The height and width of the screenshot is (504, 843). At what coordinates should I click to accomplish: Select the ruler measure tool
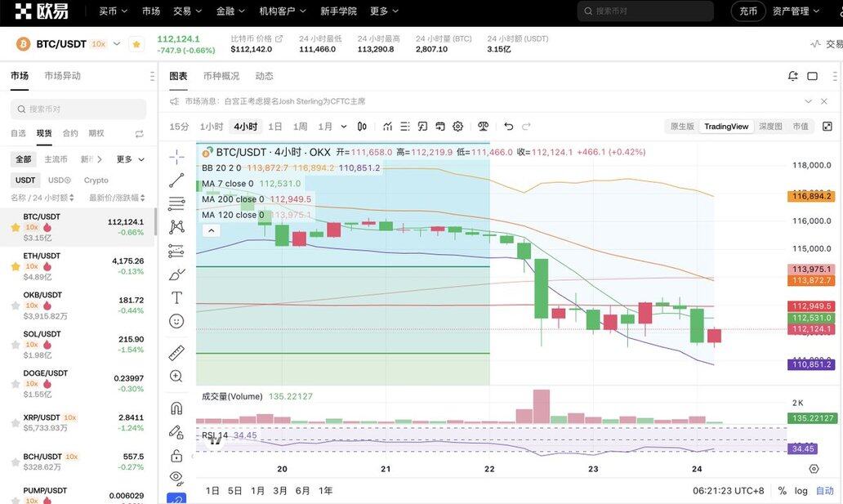[x=176, y=353]
